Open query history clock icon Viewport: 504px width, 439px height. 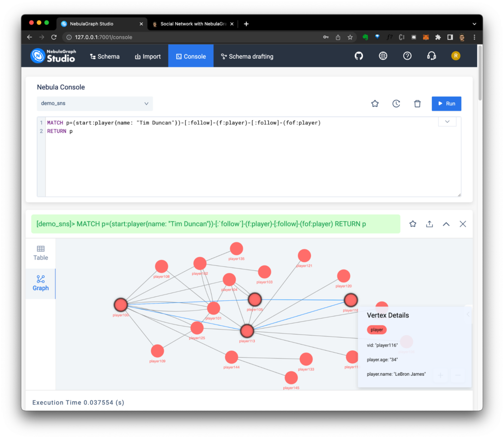tap(396, 104)
